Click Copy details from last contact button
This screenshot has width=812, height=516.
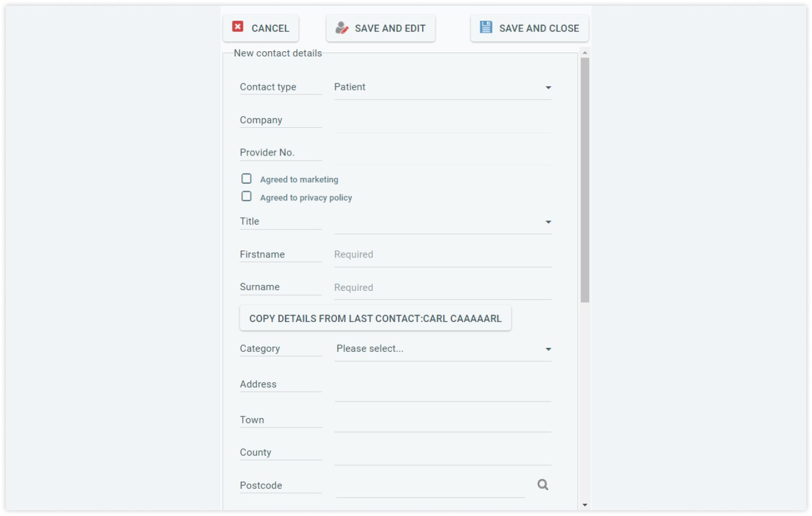point(375,318)
